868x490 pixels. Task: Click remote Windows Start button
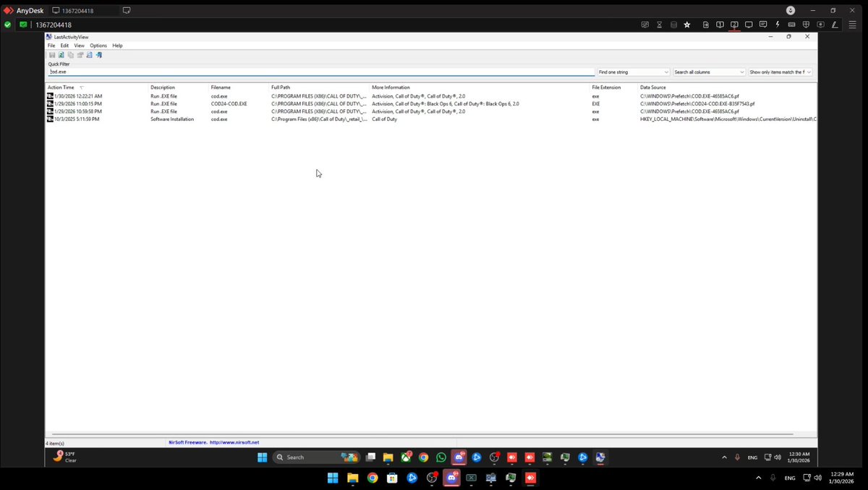click(x=262, y=457)
